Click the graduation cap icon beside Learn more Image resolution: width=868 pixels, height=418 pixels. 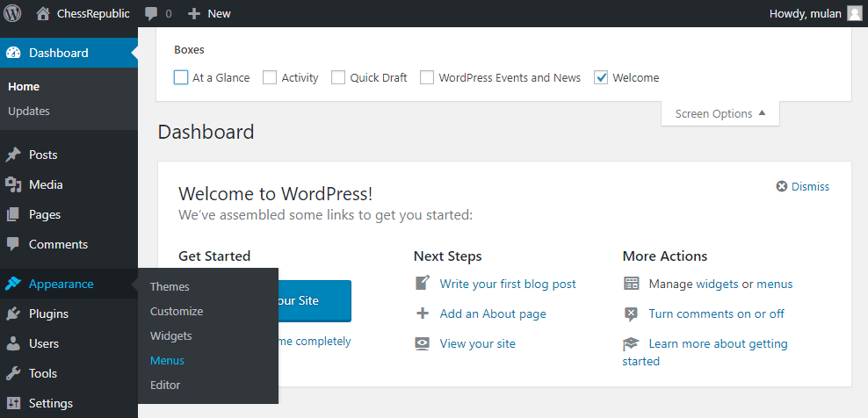point(631,344)
